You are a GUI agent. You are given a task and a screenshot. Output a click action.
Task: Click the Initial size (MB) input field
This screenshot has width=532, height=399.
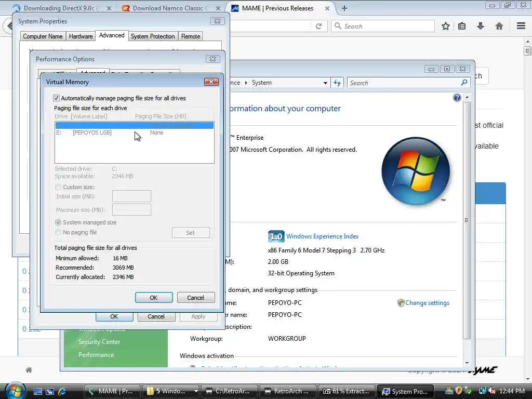coord(131,196)
